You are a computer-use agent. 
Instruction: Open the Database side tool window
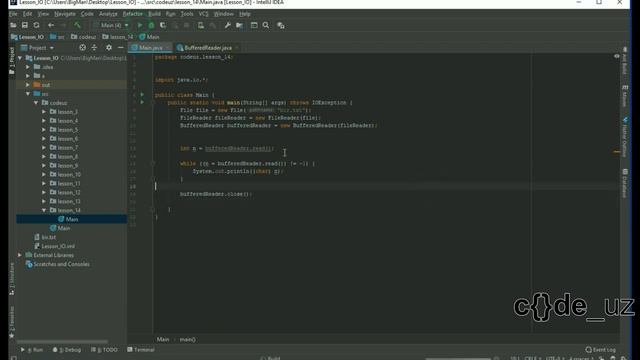(x=624, y=183)
